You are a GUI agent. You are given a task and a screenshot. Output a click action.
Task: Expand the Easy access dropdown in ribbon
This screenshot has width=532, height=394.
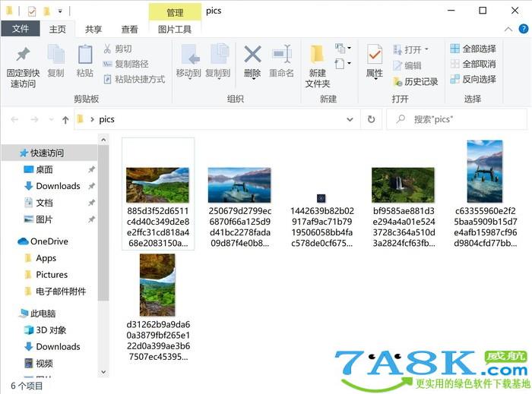click(343, 64)
